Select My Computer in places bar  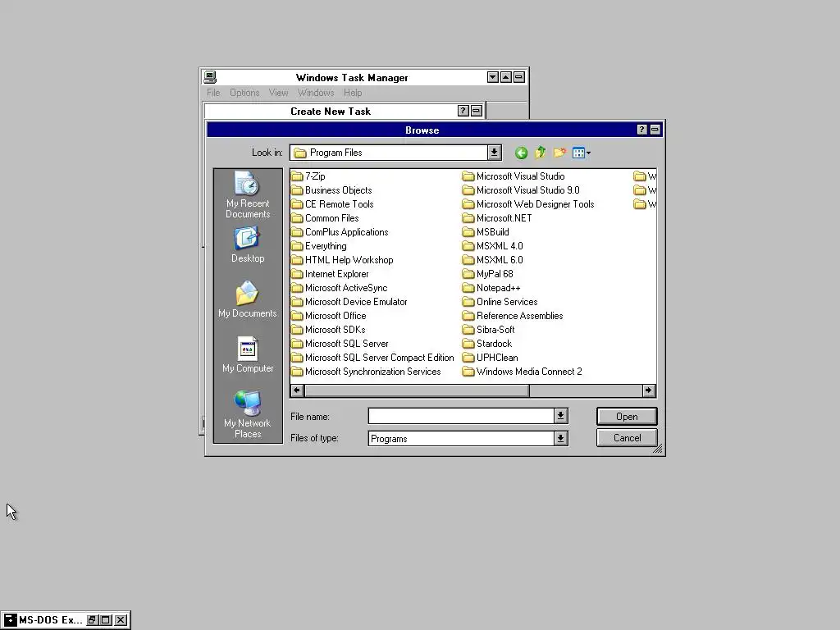[x=248, y=354]
